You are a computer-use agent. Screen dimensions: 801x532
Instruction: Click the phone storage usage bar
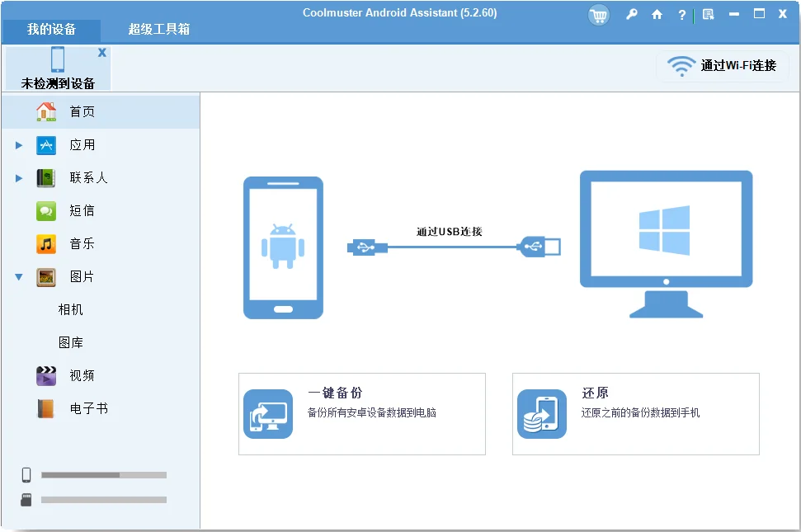(x=104, y=475)
